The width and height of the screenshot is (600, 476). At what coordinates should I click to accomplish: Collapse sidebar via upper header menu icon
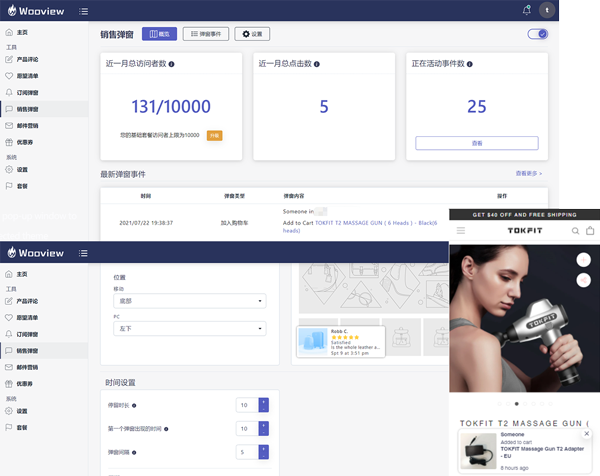pyautogui.click(x=83, y=11)
